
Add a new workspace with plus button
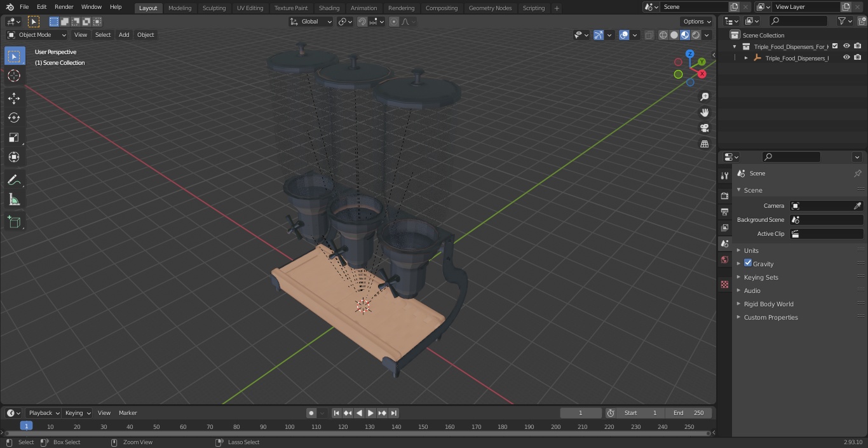[x=557, y=8]
